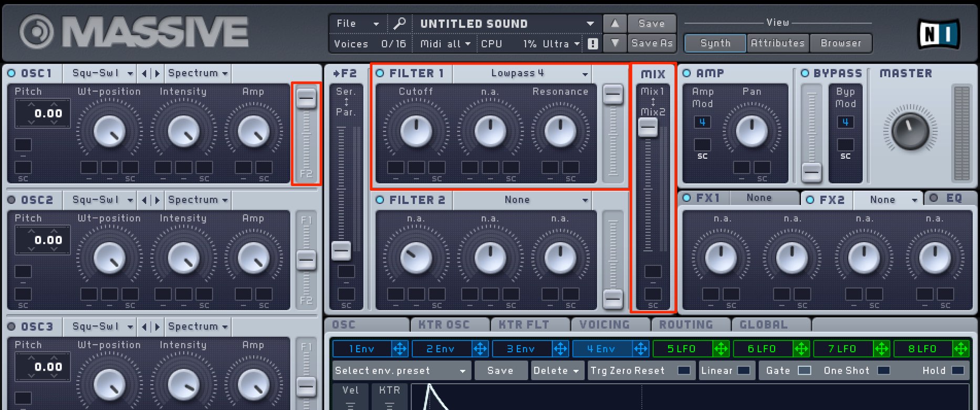Click the Native Instruments NI logo

[938, 34]
